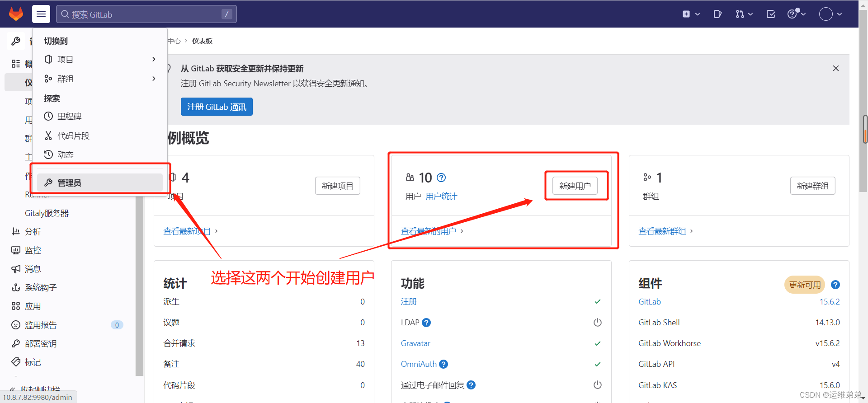Choose 管理员 menu entry

coord(100,183)
